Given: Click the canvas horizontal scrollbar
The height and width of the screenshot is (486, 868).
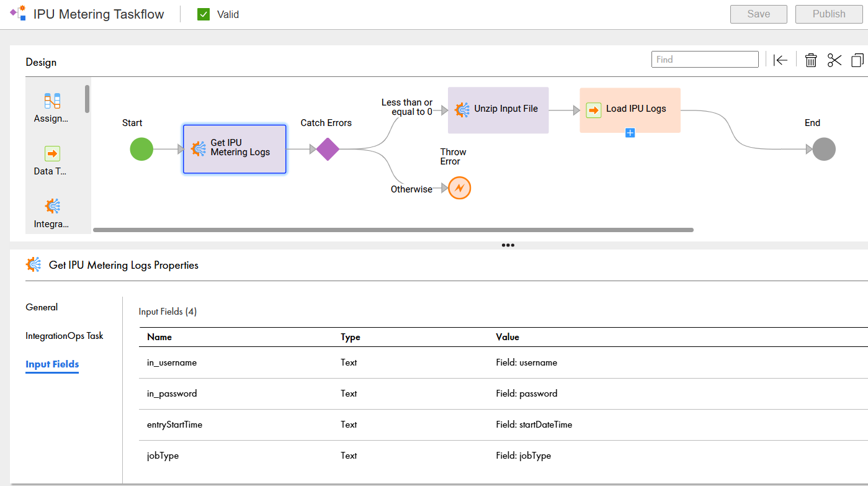Looking at the screenshot, I should pyautogui.click(x=393, y=230).
